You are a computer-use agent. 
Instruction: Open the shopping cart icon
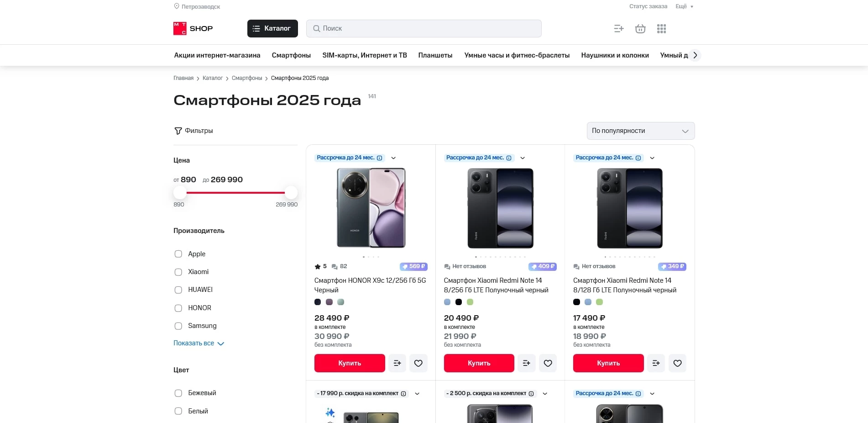[x=640, y=28]
